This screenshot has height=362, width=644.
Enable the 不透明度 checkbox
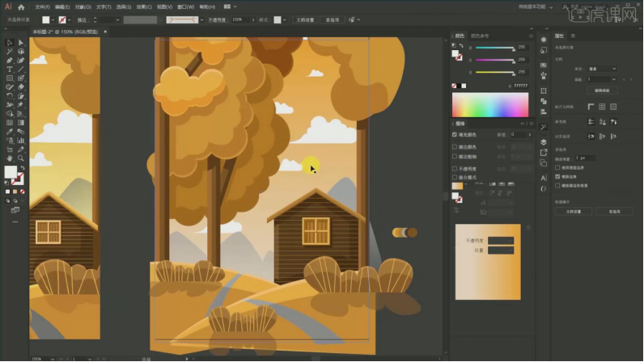click(455, 168)
